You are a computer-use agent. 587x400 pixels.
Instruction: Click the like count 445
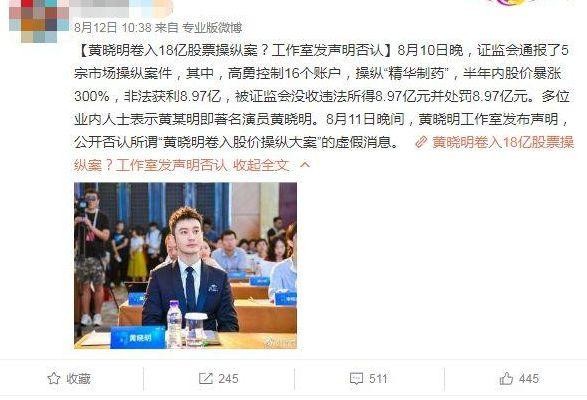[x=529, y=379]
